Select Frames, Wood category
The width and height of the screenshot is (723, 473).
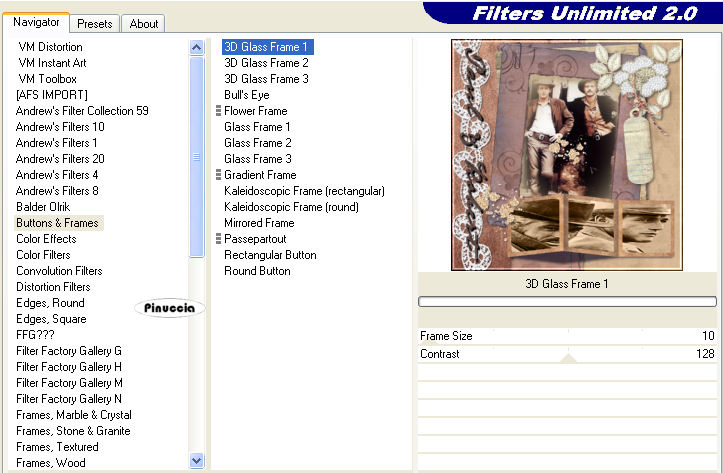point(51,463)
